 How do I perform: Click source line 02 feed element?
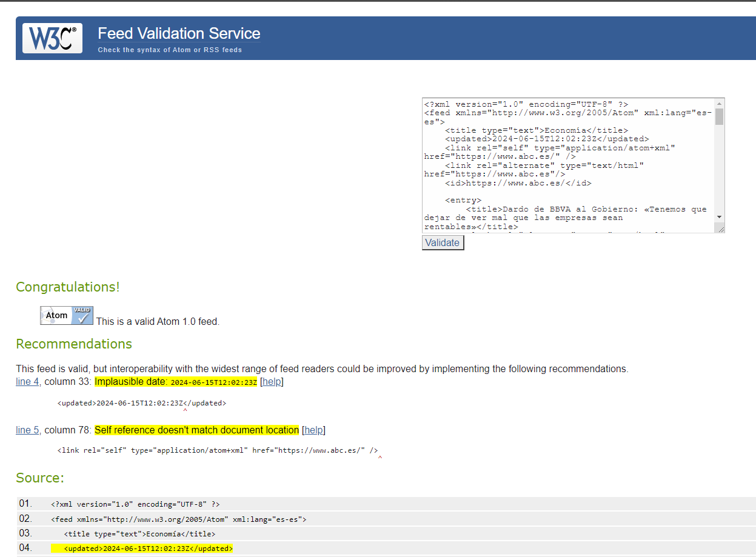(x=179, y=519)
